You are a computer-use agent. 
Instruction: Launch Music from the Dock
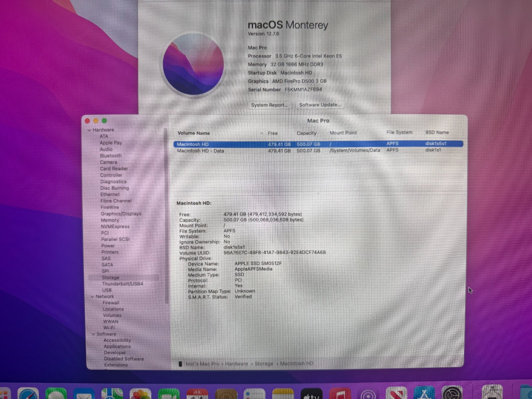tap(340, 394)
